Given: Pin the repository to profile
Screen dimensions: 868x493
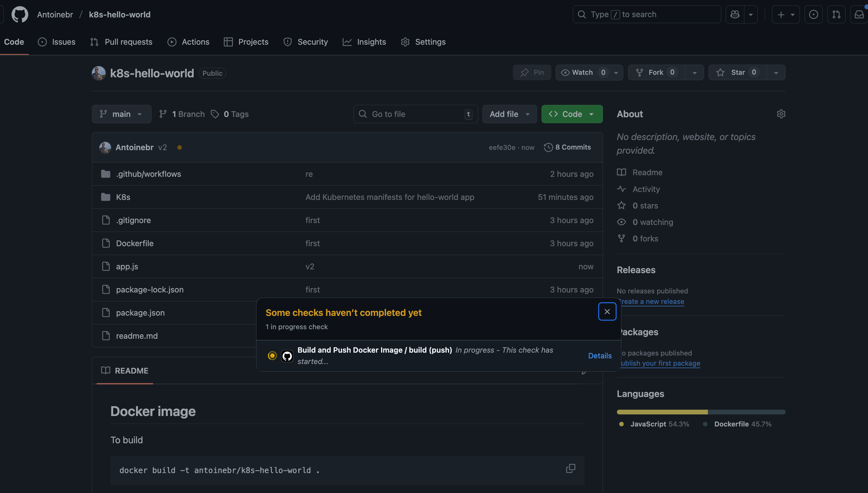Looking at the screenshot, I should click(532, 73).
